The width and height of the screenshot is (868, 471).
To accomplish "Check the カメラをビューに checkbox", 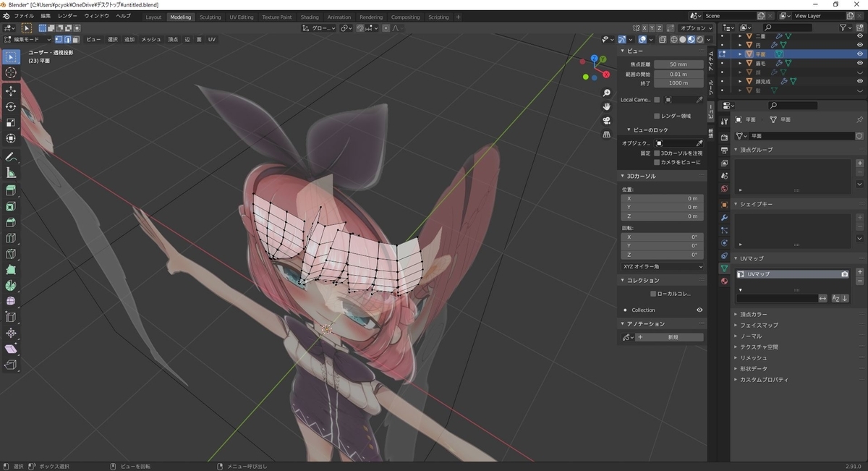I will click(x=657, y=162).
